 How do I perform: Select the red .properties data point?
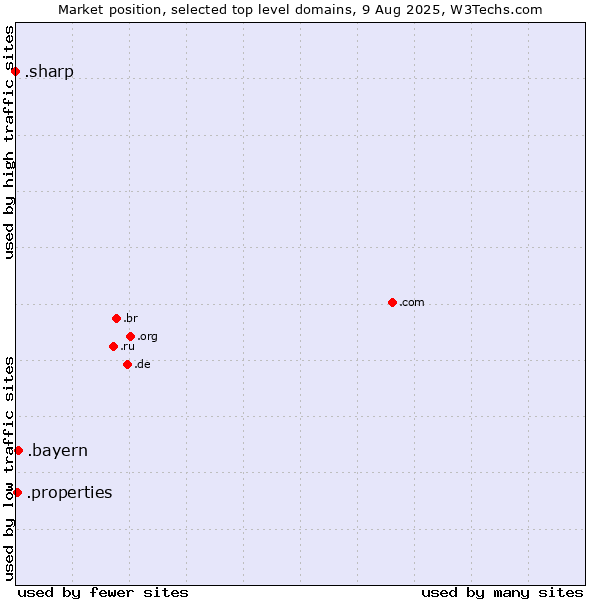[17, 492]
